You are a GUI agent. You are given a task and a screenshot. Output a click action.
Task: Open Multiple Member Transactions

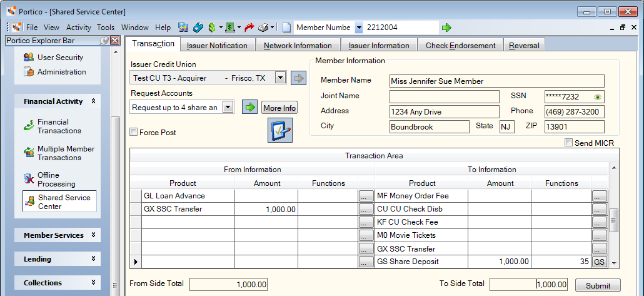[x=59, y=153]
